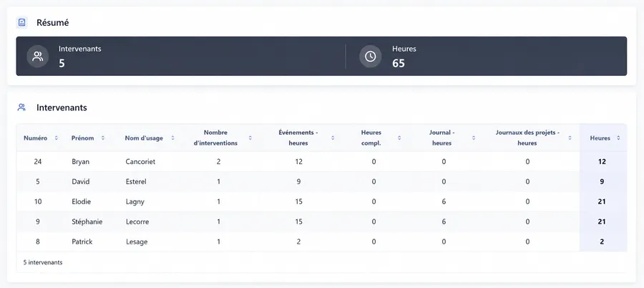Image resolution: width=644 pixels, height=288 pixels.
Task: Select the Lesage surname cell
Action: tap(137, 242)
